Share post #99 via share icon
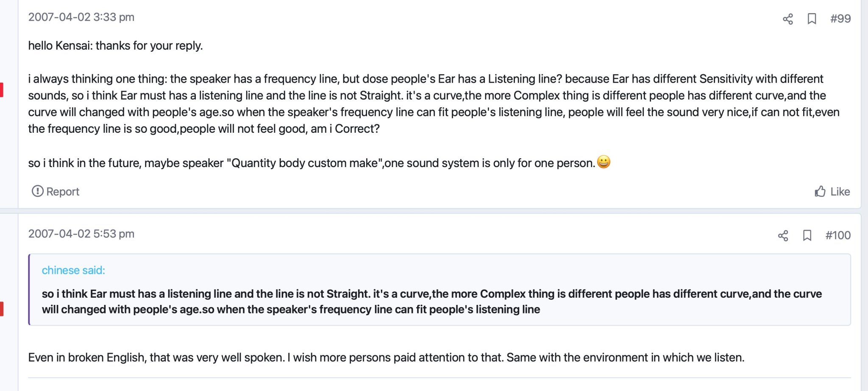 (787, 19)
